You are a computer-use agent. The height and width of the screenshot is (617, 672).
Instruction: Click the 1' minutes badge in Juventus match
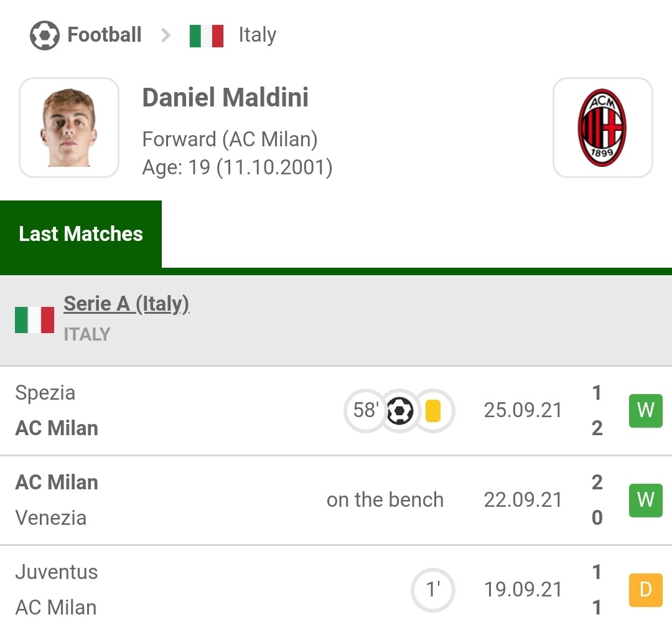coord(433,590)
